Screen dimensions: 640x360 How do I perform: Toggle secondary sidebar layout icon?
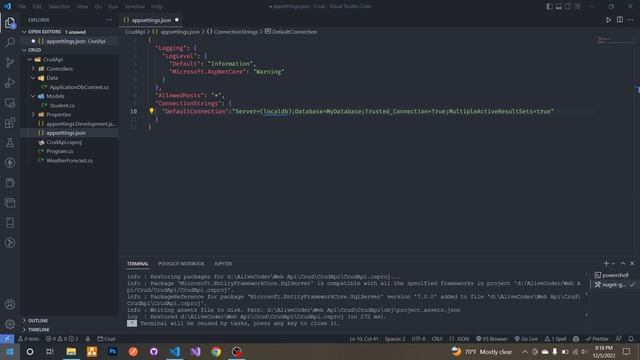coord(568,7)
